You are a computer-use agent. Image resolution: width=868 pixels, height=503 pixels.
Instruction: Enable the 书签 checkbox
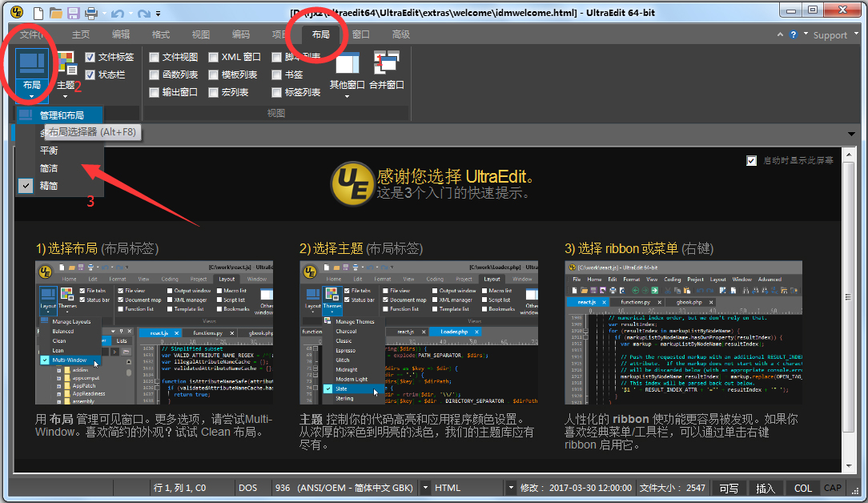[277, 74]
